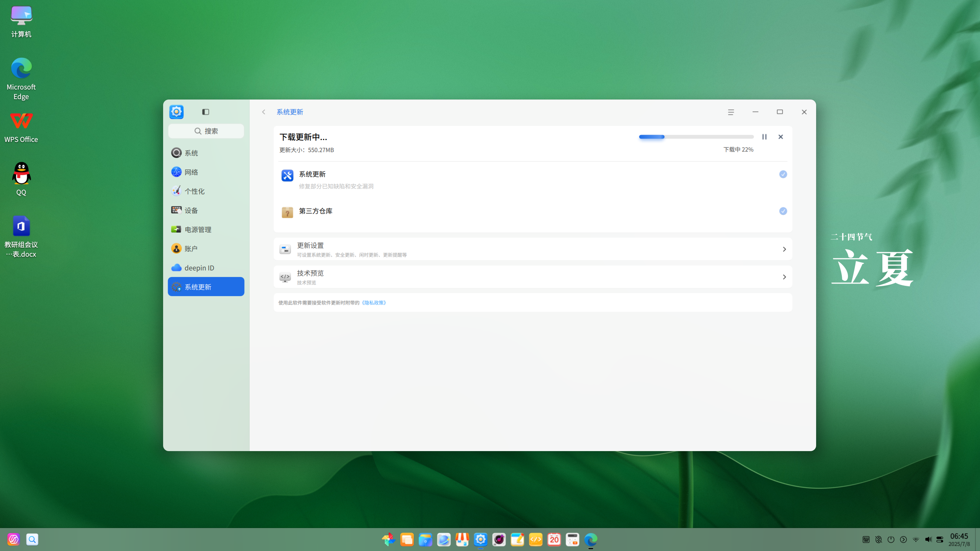Select 网络 in the sidebar
Image resolution: width=980 pixels, height=551 pixels.
(x=206, y=172)
